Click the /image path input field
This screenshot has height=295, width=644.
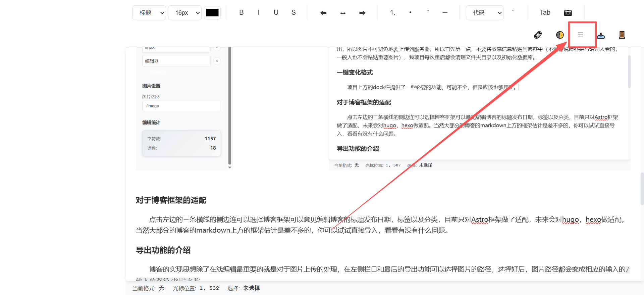pos(181,106)
